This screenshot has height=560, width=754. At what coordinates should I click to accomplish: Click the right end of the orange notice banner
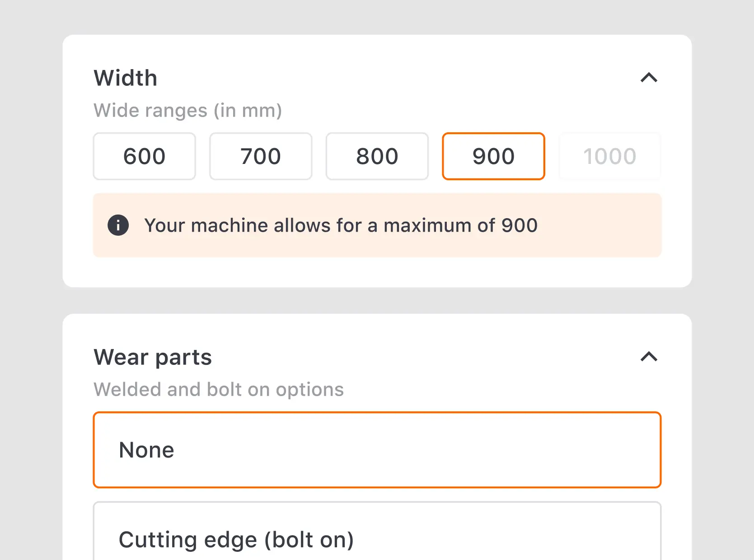(632, 225)
